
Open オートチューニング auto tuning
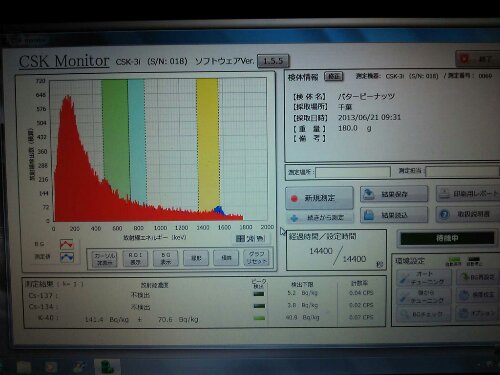tap(424, 278)
